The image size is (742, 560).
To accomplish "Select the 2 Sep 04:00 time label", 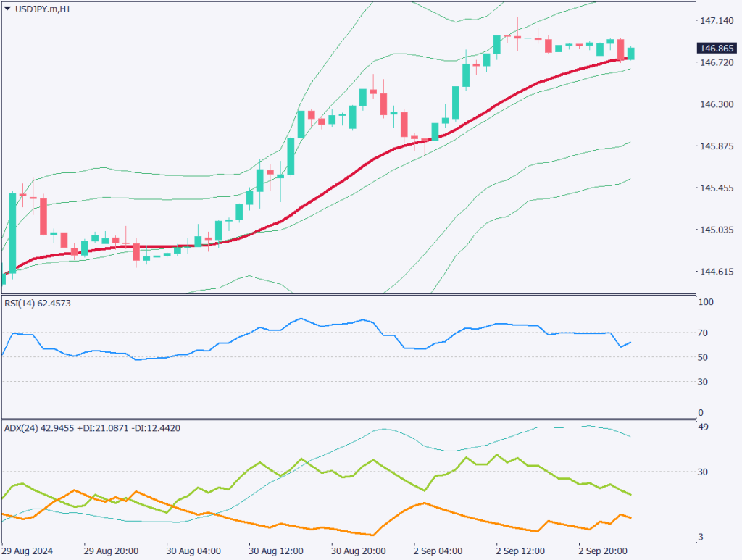I will coord(438,551).
